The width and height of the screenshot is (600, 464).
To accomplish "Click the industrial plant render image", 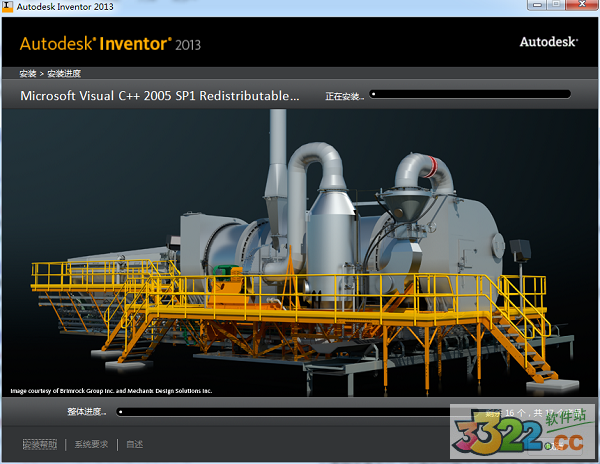I will coord(300,252).
